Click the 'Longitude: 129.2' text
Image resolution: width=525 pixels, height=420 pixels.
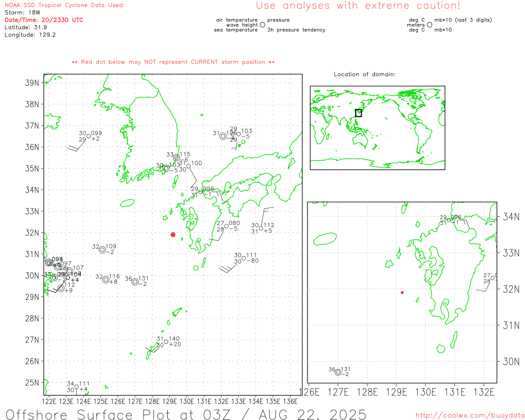[30, 35]
